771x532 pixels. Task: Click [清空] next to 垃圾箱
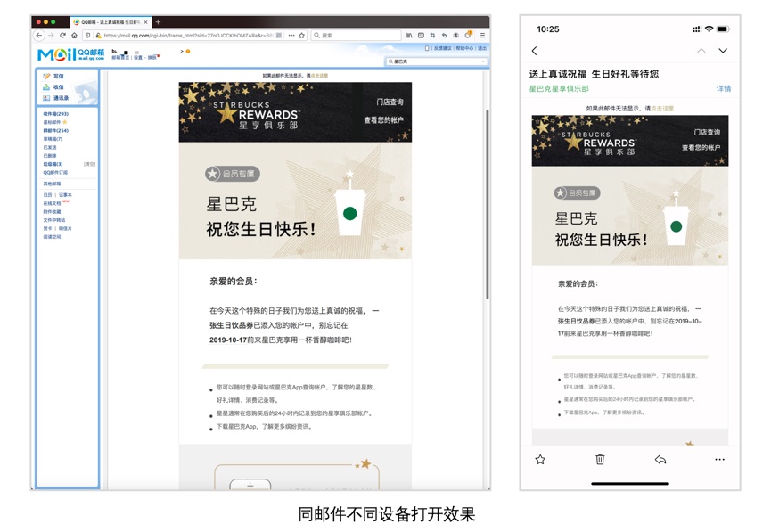coord(89,164)
